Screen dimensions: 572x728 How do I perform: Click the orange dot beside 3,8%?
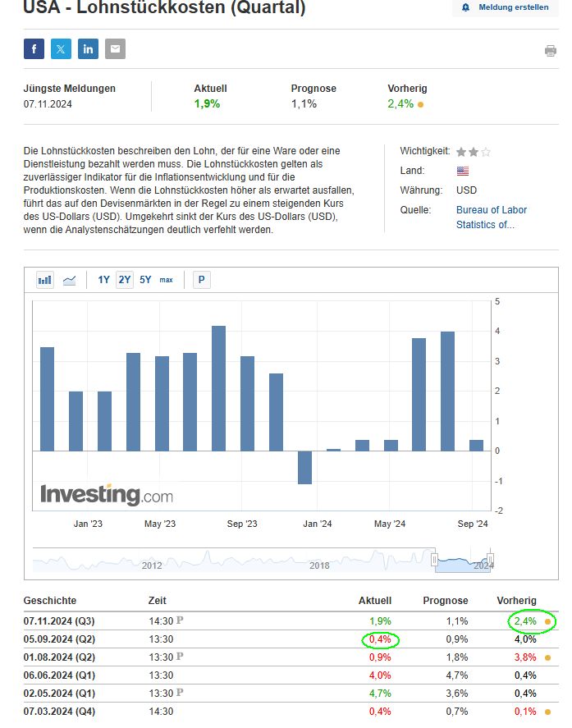(x=547, y=657)
